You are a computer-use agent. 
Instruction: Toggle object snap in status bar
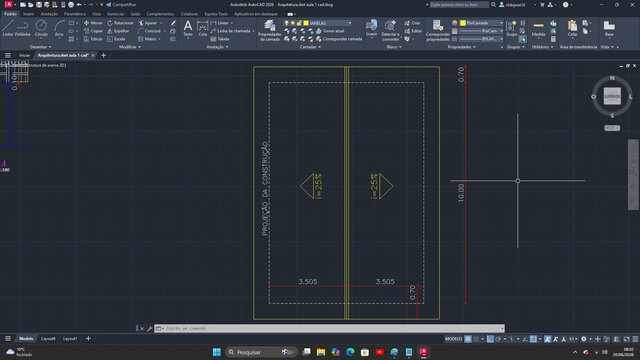(533, 339)
